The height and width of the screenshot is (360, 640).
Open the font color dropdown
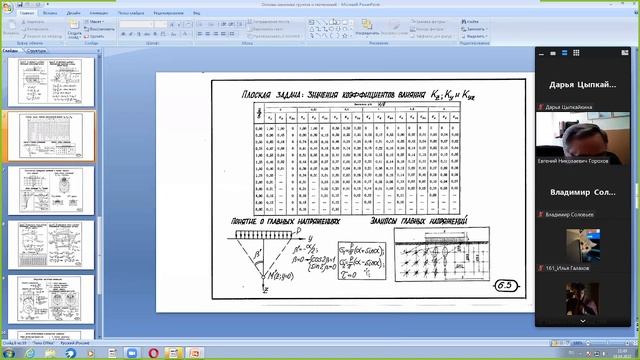click(186, 34)
